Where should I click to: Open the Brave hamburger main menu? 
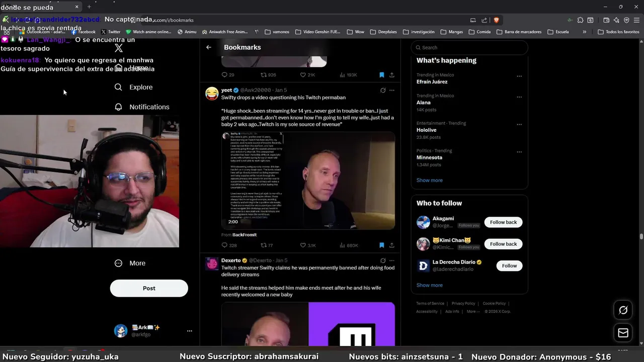[636, 20]
